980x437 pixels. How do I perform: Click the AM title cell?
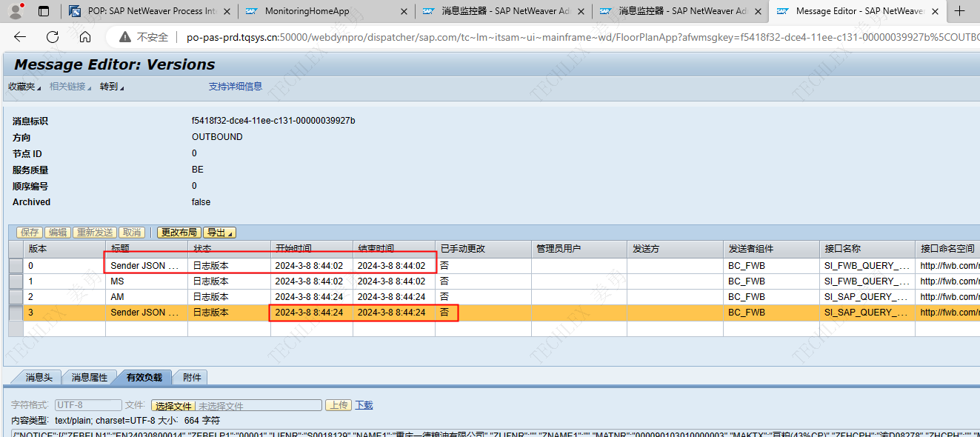(x=147, y=297)
